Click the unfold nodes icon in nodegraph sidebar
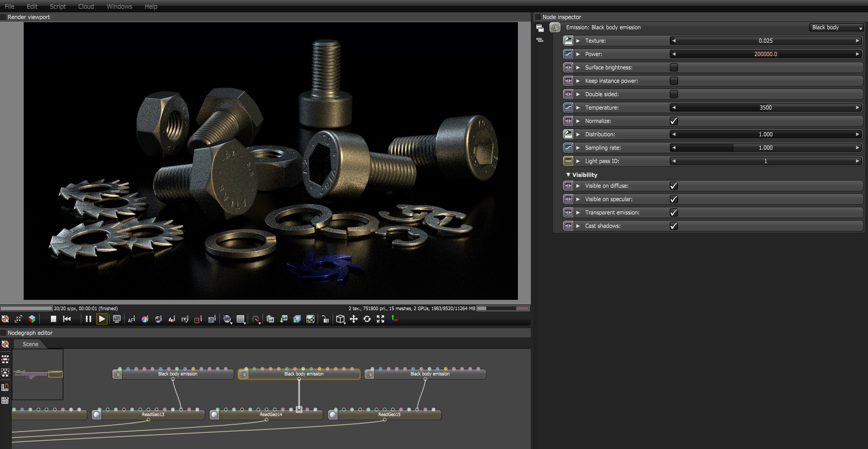This screenshot has width=868, height=449. click(5, 359)
